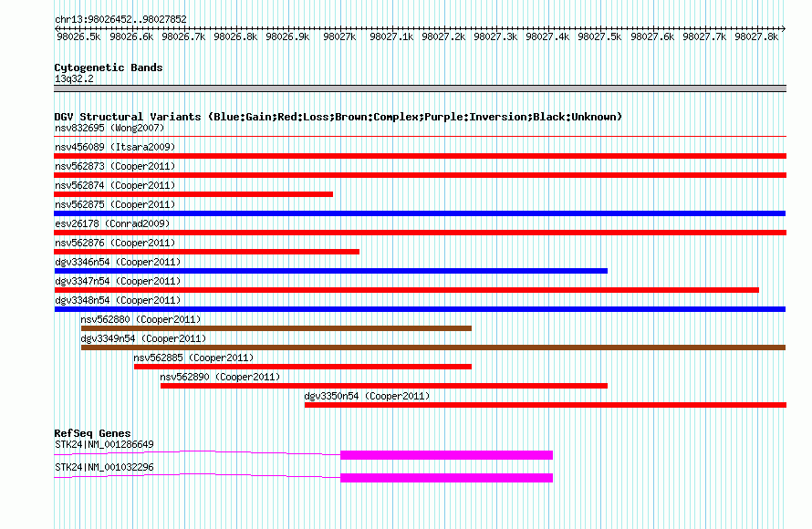The image size is (812, 529).
Task: Click the STK24 NM_001286649 intron line
Action: pos(197,452)
